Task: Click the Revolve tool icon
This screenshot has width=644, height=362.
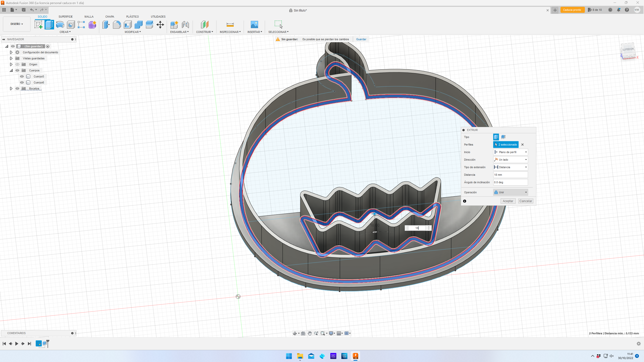Action: [x=60, y=25]
